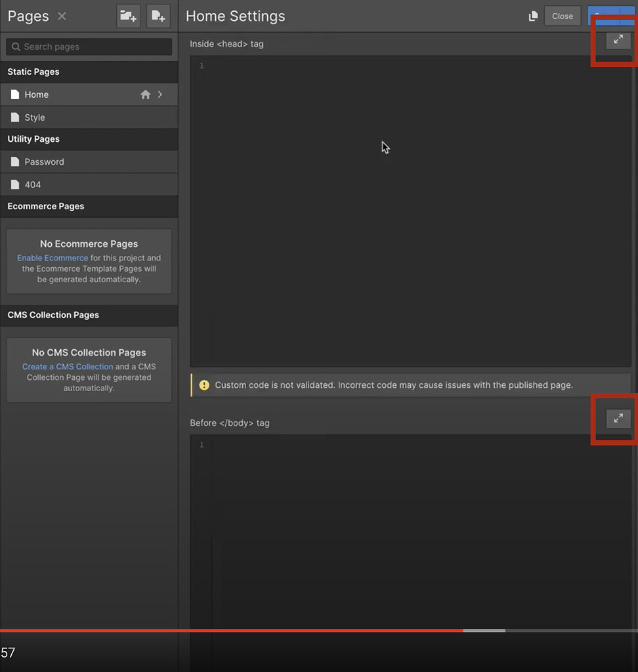Click the Create a CMS Collection link
The width and height of the screenshot is (638, 672).
(68, 366)
